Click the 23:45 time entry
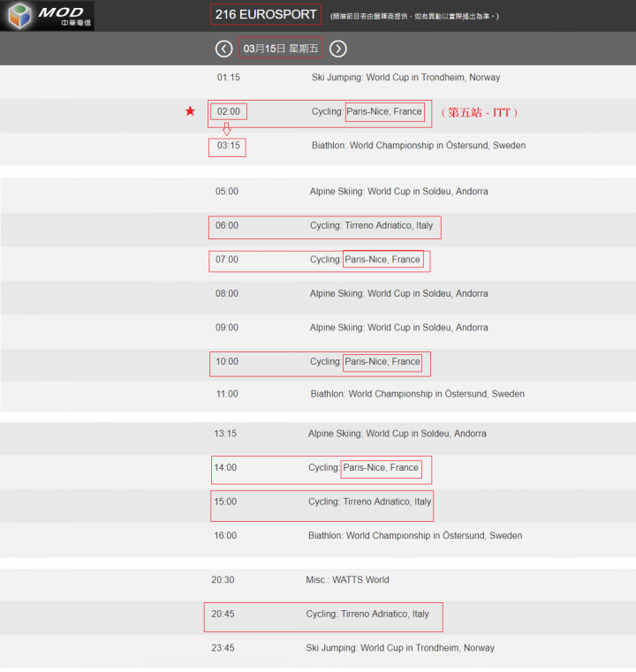The height and width of the screenshot is (672, 636). (x=223, y=647)
